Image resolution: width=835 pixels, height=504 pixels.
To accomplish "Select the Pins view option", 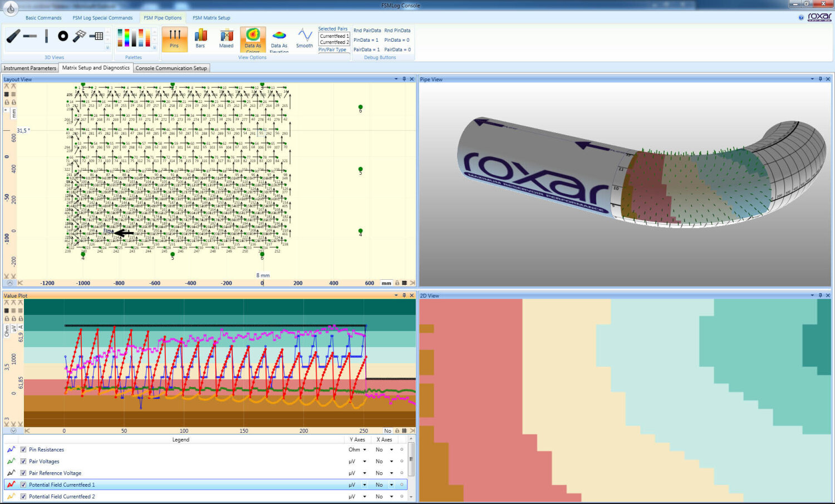I will (x=174, y=38).
